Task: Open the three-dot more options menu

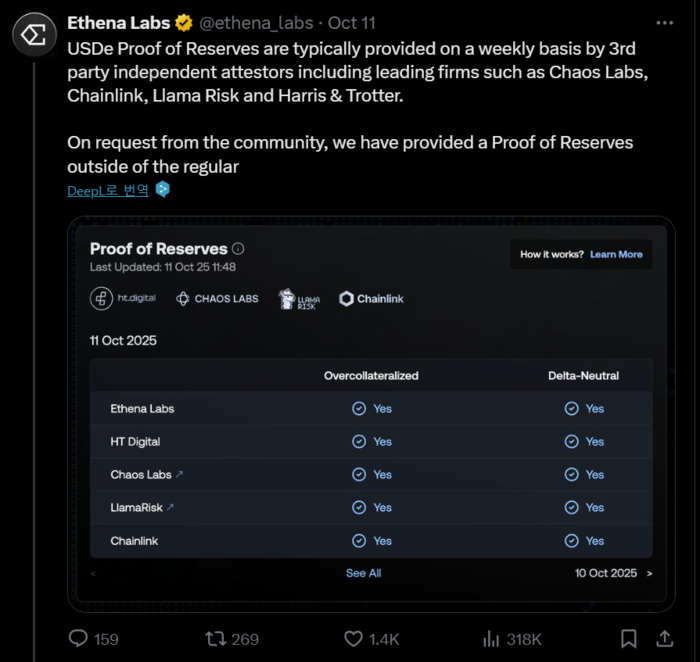Action: (664, 22)
